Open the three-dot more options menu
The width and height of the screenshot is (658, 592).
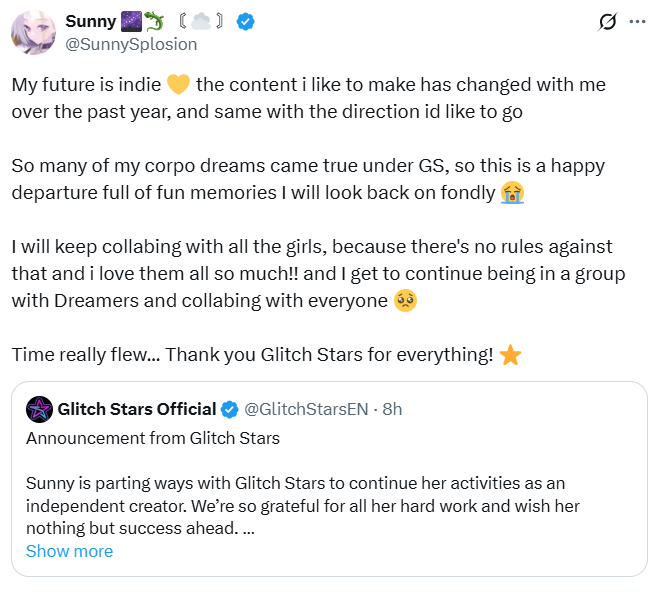click(x=637, y=21)
